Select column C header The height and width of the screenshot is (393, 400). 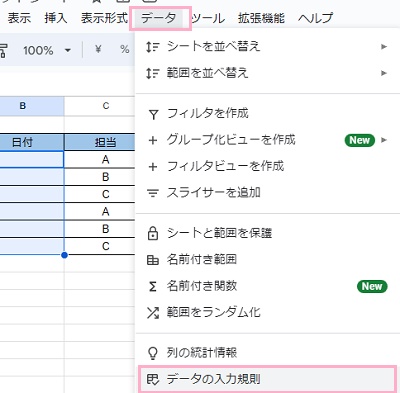(x=100, y=106)
